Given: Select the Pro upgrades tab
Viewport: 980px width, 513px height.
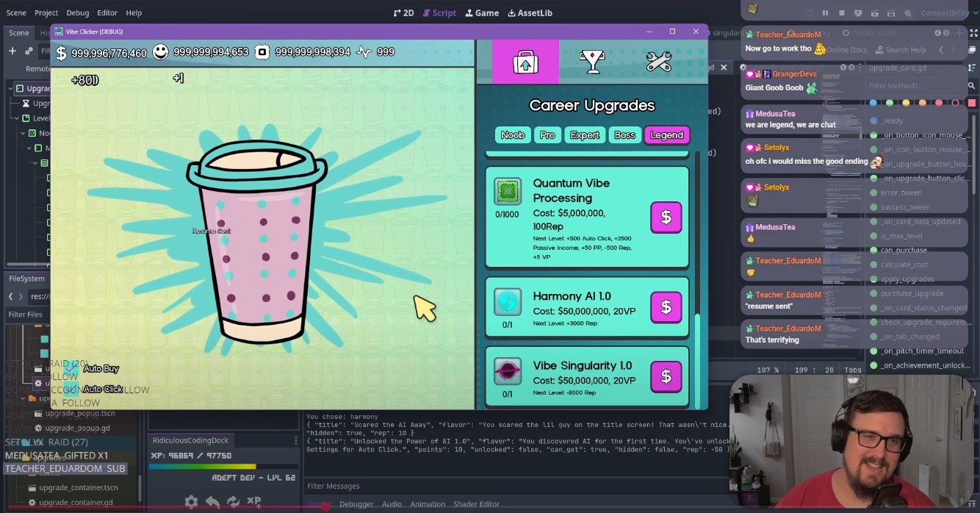Looking at the screenshot, I should pyautogui.click(x=547, y=135).
